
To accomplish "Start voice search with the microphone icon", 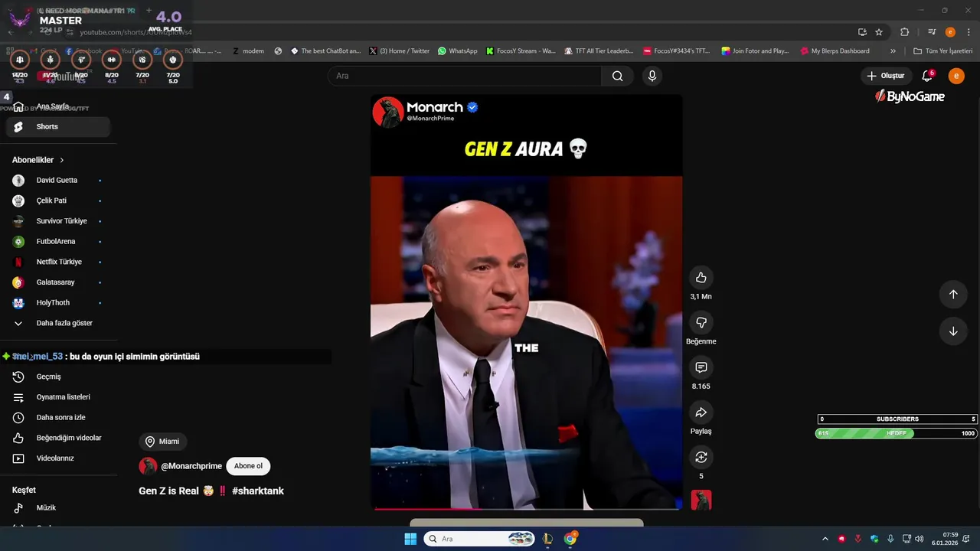I will [x=652, y=76].
